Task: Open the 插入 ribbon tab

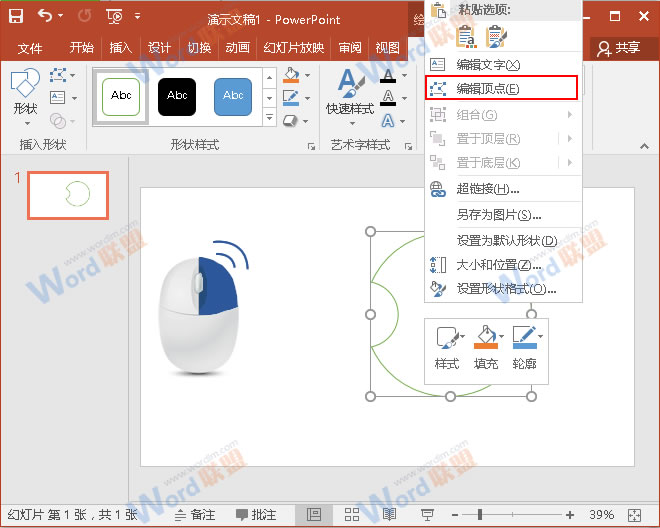Action: click(120, 48)
